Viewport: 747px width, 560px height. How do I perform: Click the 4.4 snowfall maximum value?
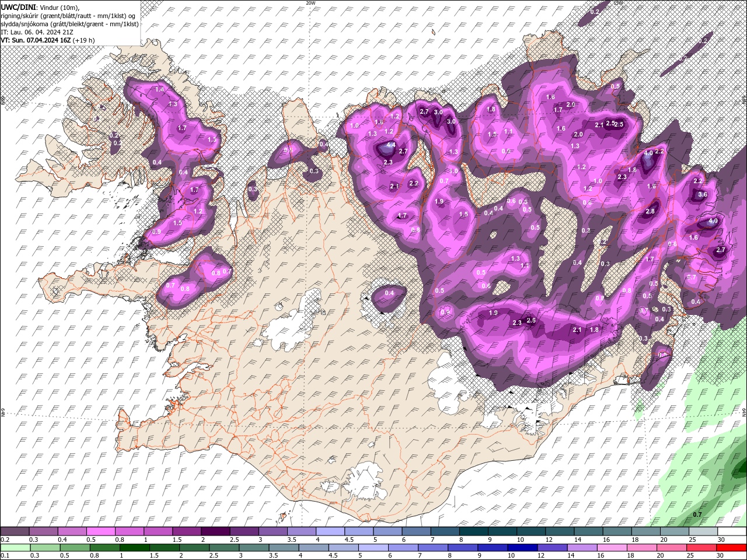(x=391, y=145)
